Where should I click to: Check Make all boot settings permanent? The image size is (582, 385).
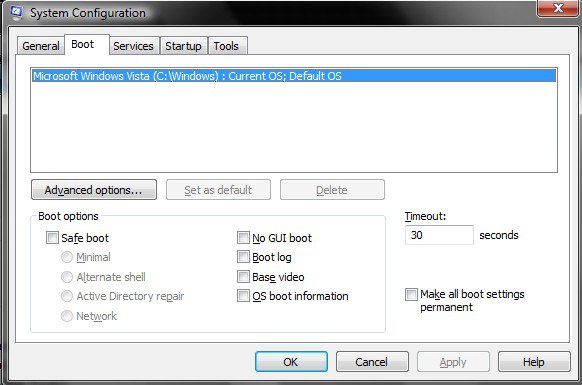411,294
